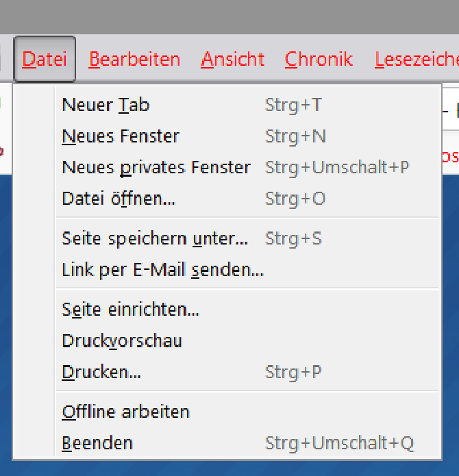Click the grey title bar strip
This screenshot has height=476, width=459.
[229, 16]
